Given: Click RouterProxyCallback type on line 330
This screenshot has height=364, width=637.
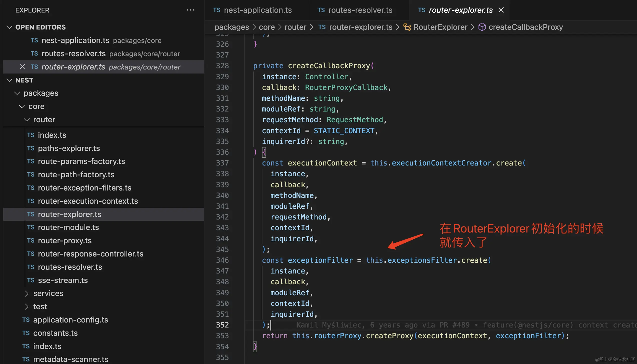Looking at the screenshot, I should click(x=346, y=87).
